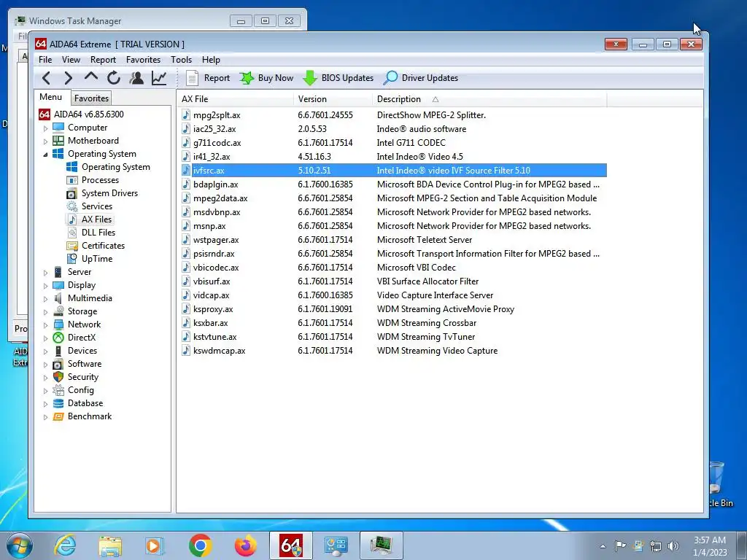Collapse the top-level Operating System node

pos(46,155)
